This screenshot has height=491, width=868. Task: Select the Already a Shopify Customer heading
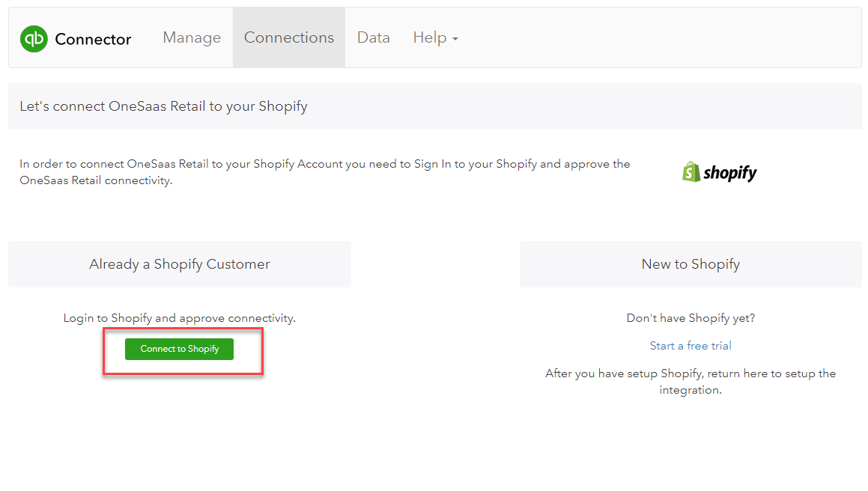[x=180, y=264]
